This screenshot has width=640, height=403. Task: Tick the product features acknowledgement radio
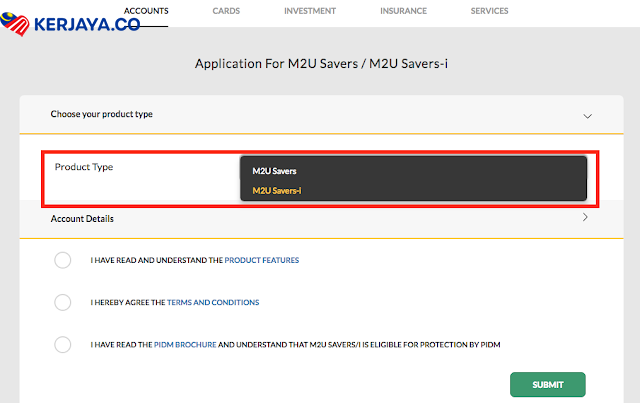[62, 260]
